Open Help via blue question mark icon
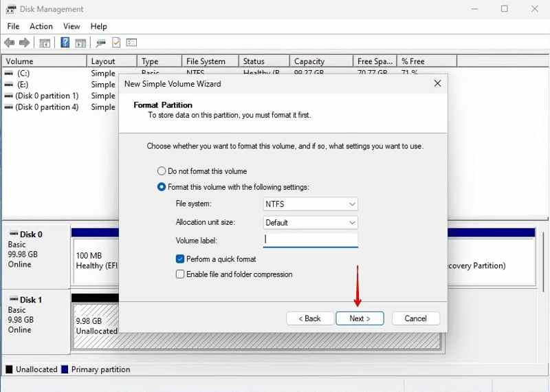Viewport: 550px width, 392px height. tap(65, 43)
